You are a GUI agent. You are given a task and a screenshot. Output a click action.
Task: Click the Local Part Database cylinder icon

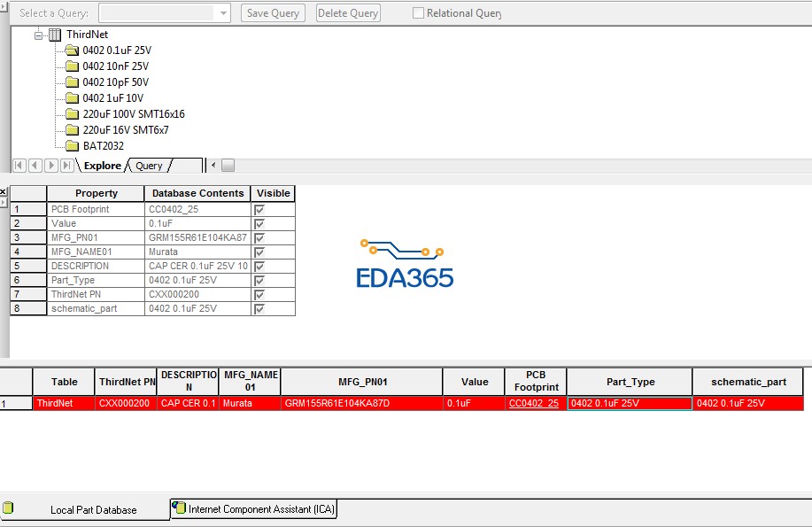(x=8, y=508)
